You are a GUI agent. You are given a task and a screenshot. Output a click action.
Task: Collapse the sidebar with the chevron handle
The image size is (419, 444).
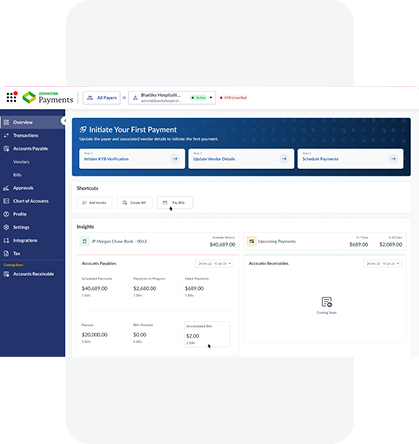click(x=65, y=121)
